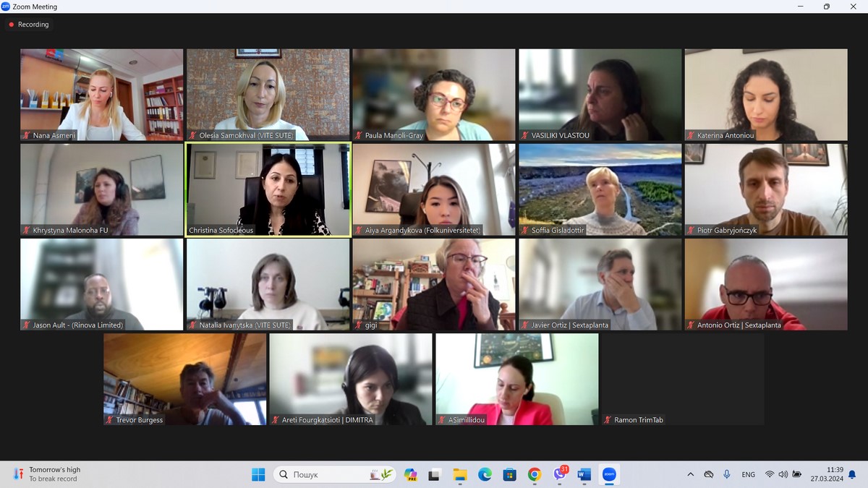Open the Microsoft Store taskbar icon
Viewport: 868px width, 488px height.
point(509,474)
